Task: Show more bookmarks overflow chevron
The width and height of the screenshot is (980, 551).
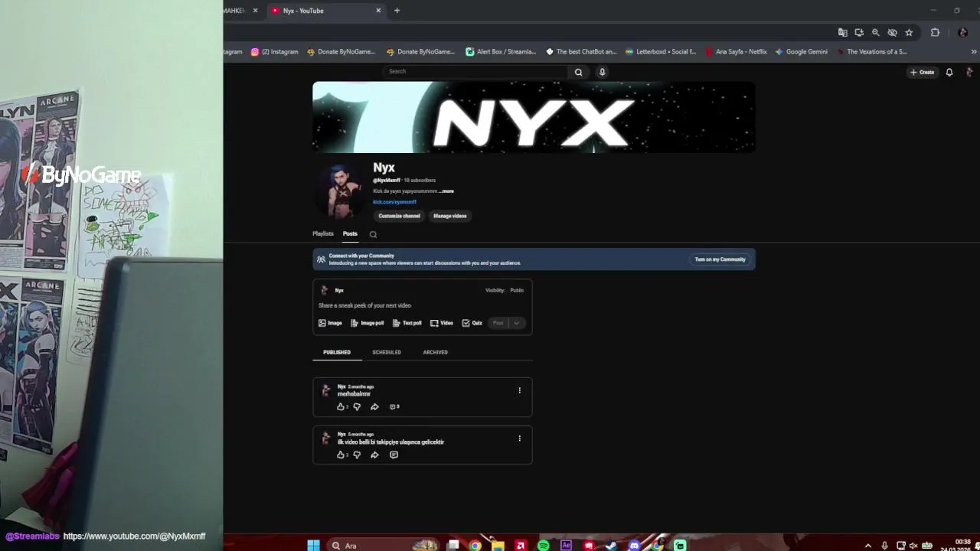Action: (x=974, y=52)
